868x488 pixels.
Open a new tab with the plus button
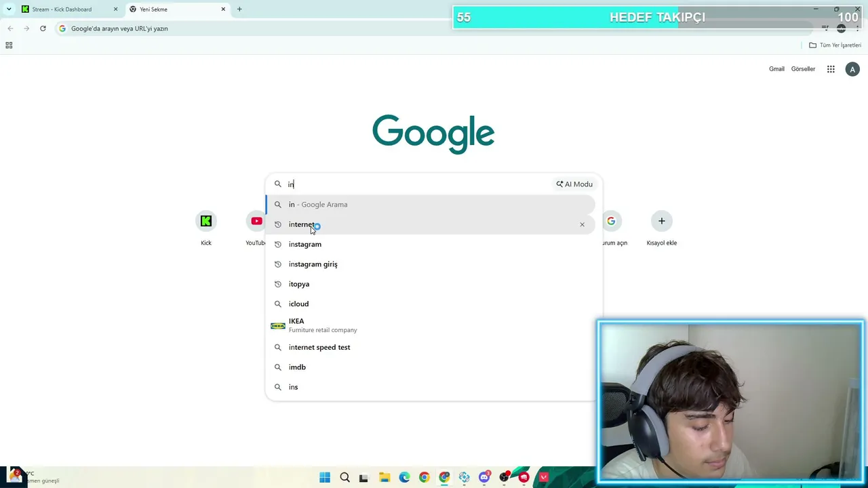coord(239,9)
